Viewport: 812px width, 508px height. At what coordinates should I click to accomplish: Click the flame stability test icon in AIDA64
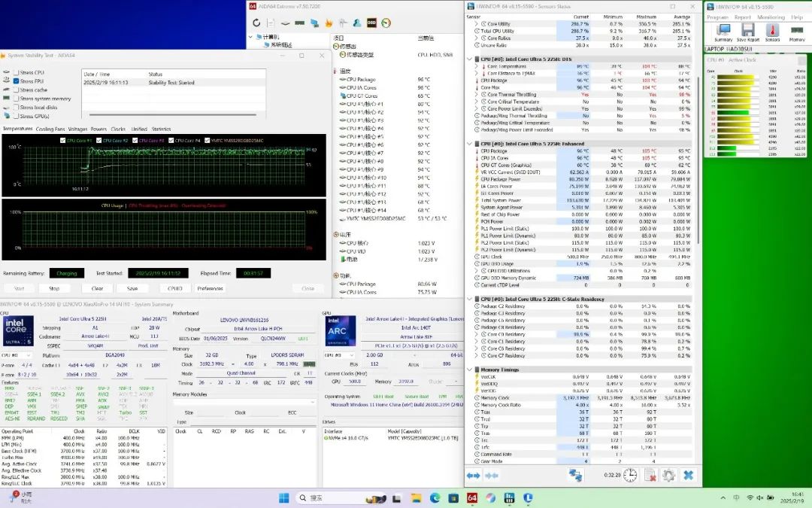(329, 23)
